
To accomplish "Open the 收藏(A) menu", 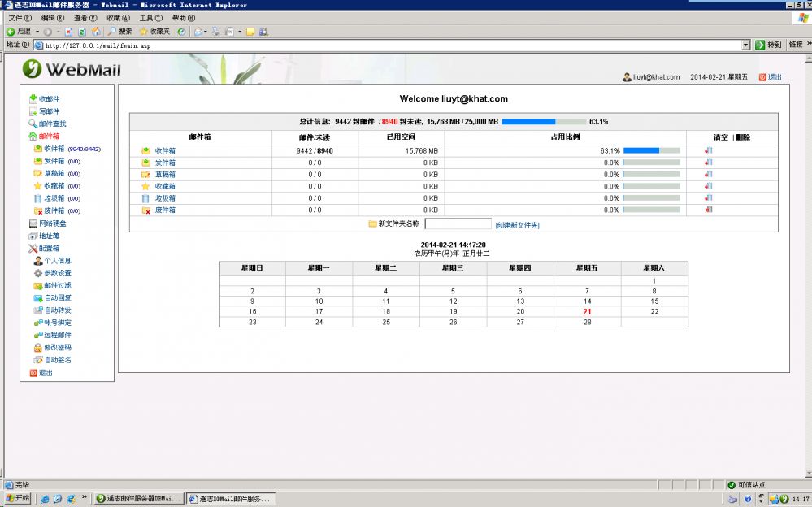I will pyautogui.click(x=118, y=18).
